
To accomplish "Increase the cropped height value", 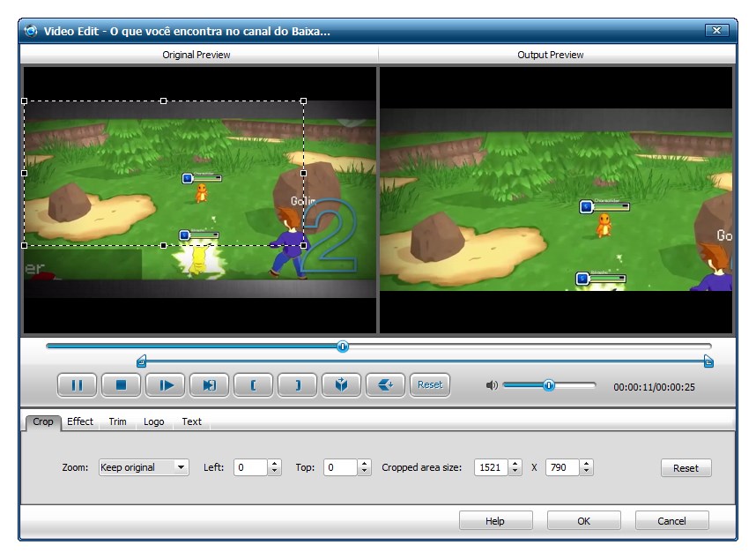I will pyautogui.click(x=586, y=464).
